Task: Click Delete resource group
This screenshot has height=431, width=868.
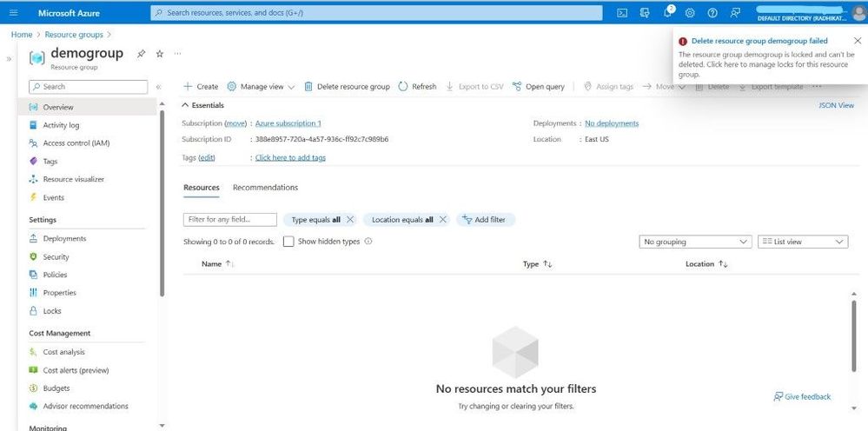Action: click(x=347, y=86)
